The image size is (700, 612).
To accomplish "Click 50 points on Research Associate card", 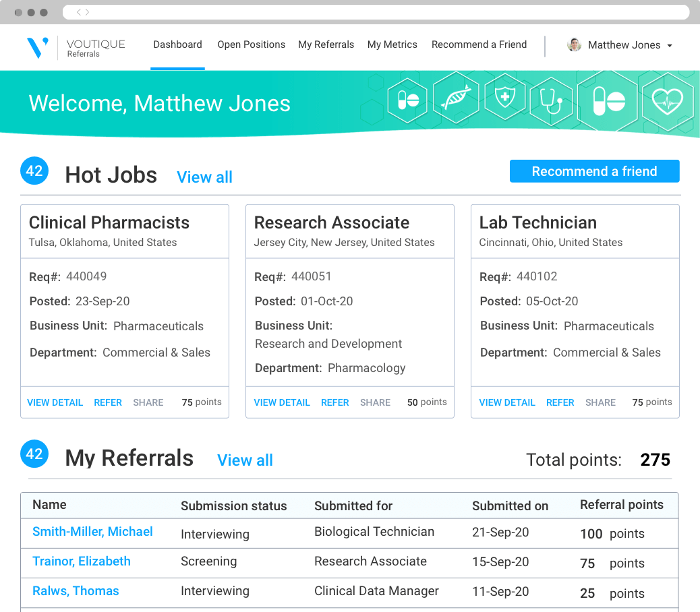I will (x=427, y=402).
